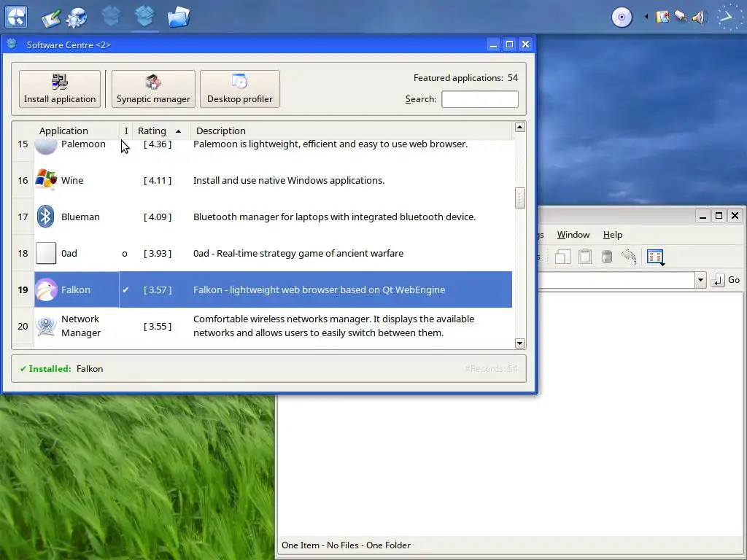Screen dimensions: 747x560
Task: Open the blue folder file manager in panel
Action: (179, 17)
